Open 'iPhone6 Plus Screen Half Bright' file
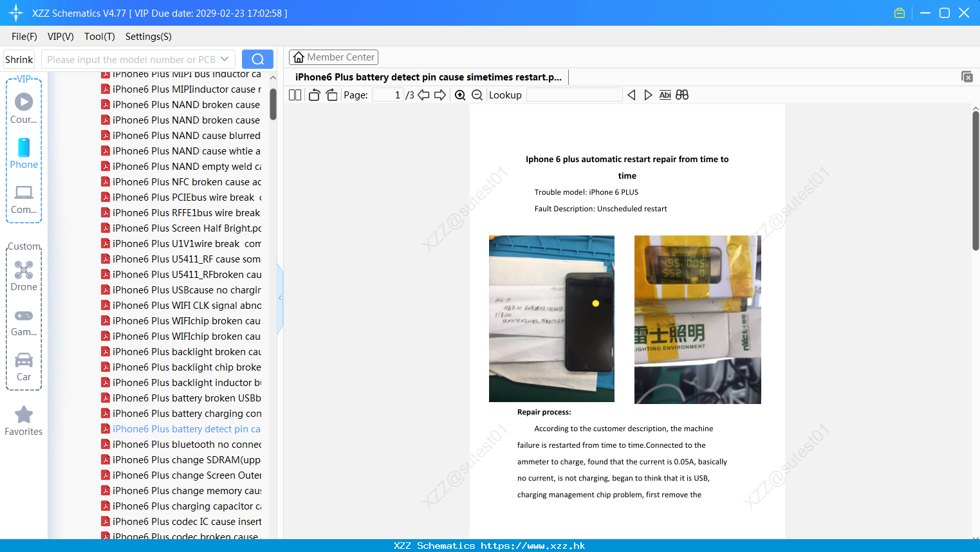 click(x=181, y=228)
